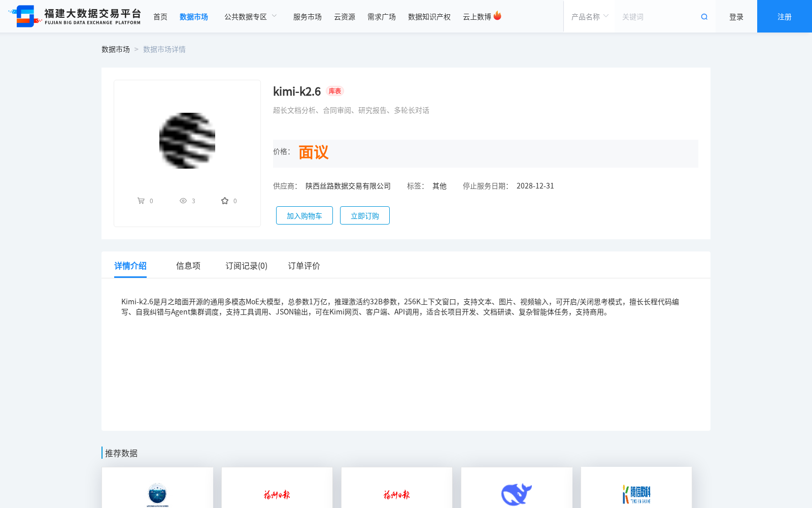Switch to the 订单评价 tab
The image size is (812, 508).
click(304, 266)
